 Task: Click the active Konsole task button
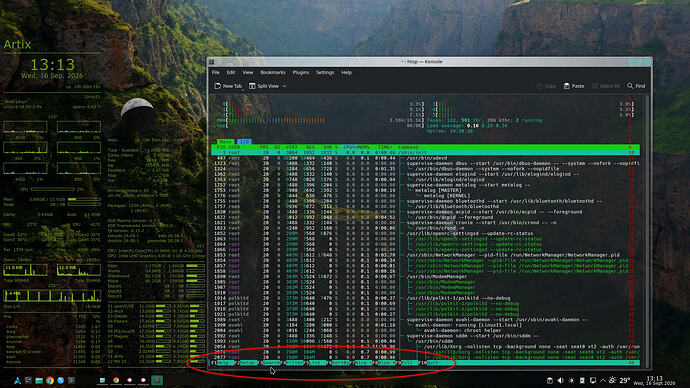pyautogui.click(x=157, y=381)
